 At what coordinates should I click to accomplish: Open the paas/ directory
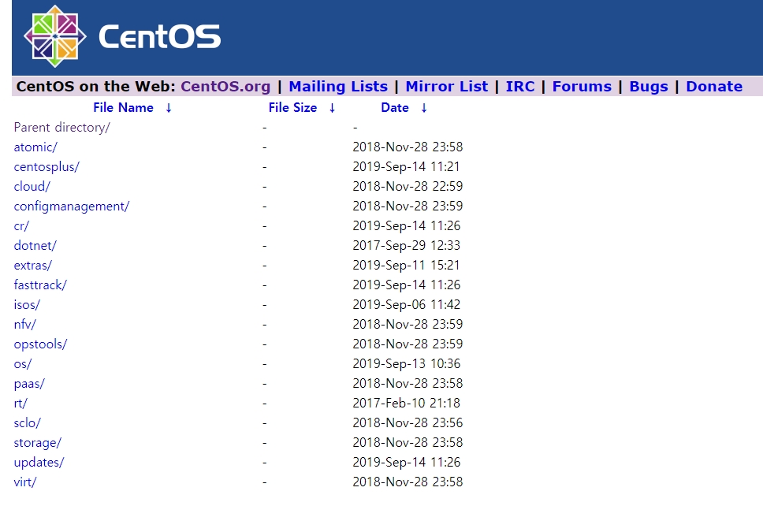click(x=29, y=384)
